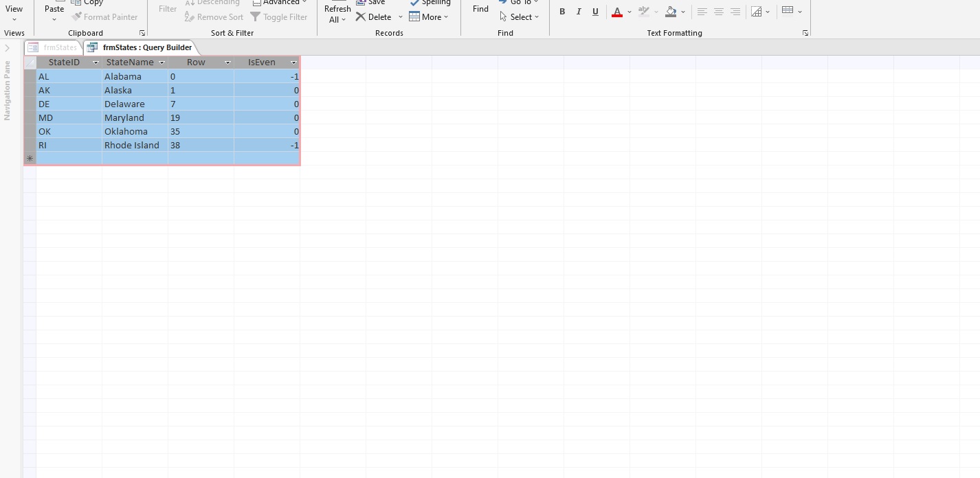Screen dimensions: 980x478
Task: Click the Delaware cell
Action: [135, 104]
